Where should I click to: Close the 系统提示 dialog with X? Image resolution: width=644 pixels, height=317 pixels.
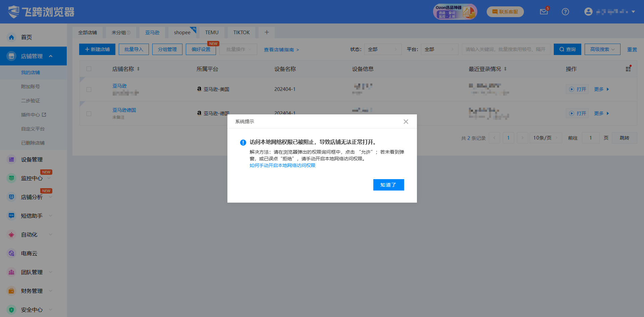click(x=406, y=121)
